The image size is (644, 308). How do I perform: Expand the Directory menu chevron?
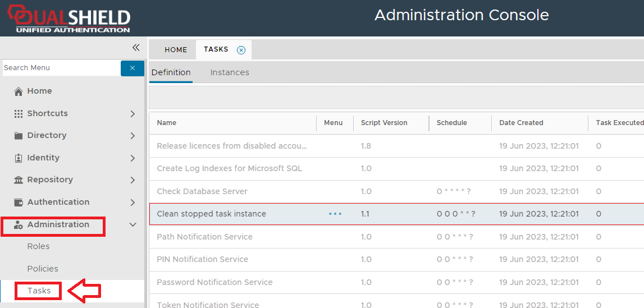click(x=133, y=136)
